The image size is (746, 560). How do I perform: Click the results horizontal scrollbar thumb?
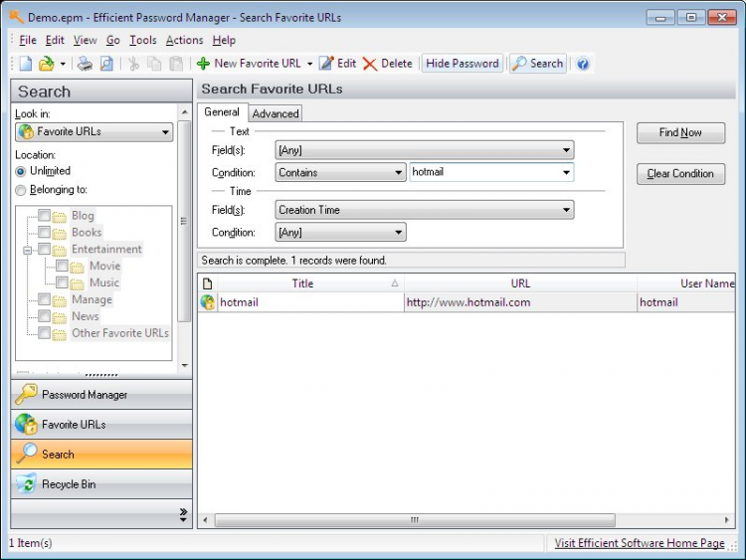pyautogui.click(x=415, y=520)
